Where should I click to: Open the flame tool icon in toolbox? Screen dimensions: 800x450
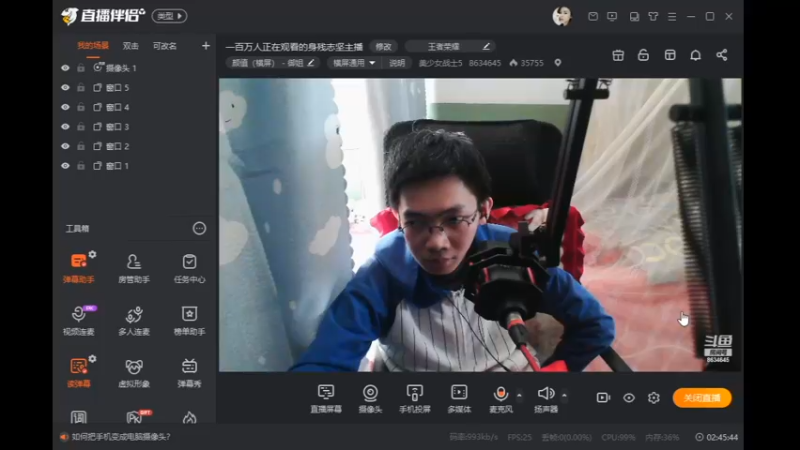pyautogui.click(x=189, y=418)
